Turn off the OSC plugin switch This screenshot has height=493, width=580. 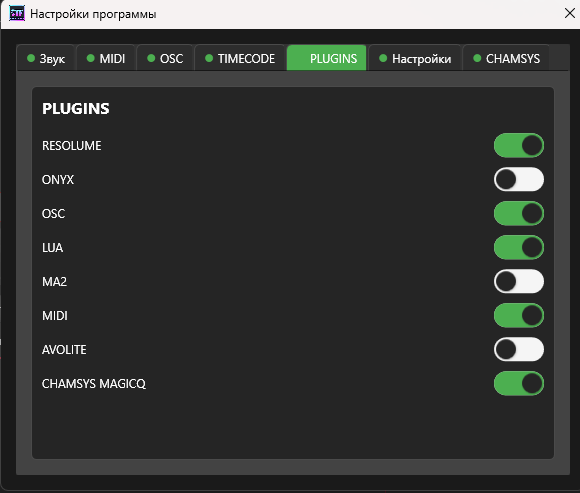pyautogui.click(x=519, y=213)
